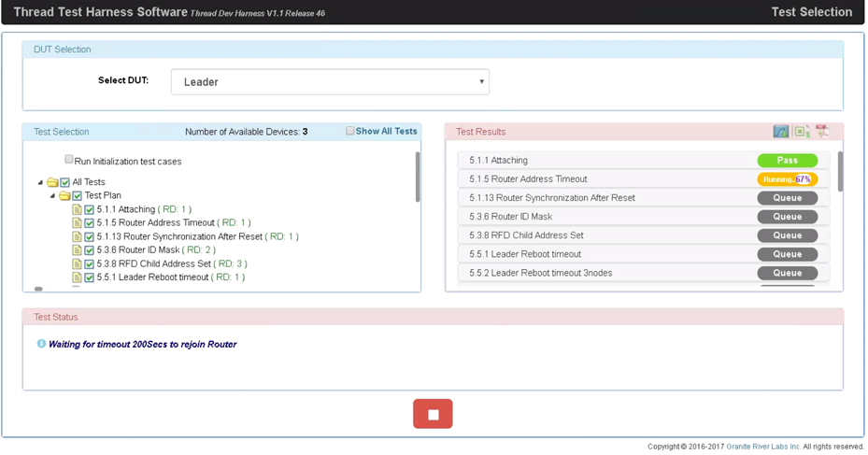Open the Select DUT dropdown showing Leader

[x=330, y=82]
